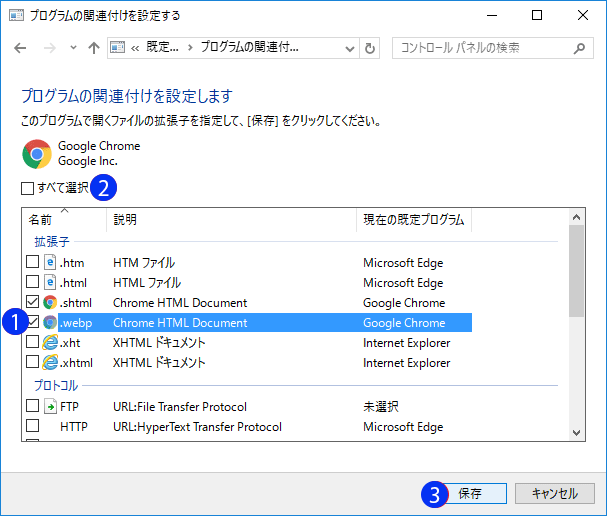Go back with the left arrow
607x516 pixels.
(20, 48)
